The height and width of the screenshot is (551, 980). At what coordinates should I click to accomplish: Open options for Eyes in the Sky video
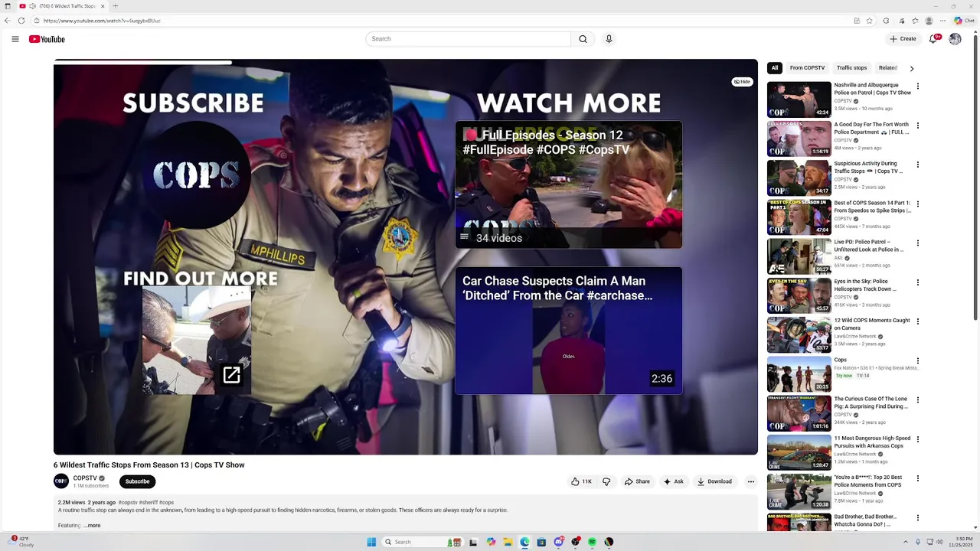tap(918, 282)
